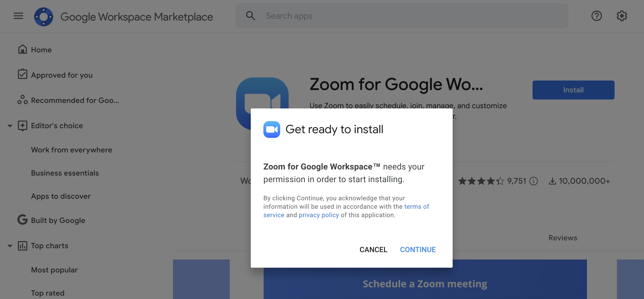Go to Home in sidebar

tap(41, 50)
